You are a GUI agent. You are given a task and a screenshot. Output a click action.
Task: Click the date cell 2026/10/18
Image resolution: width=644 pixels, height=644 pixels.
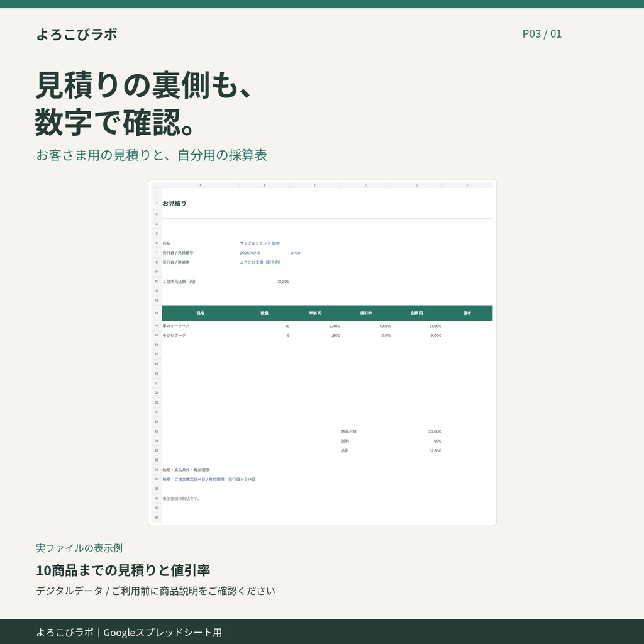250,253
